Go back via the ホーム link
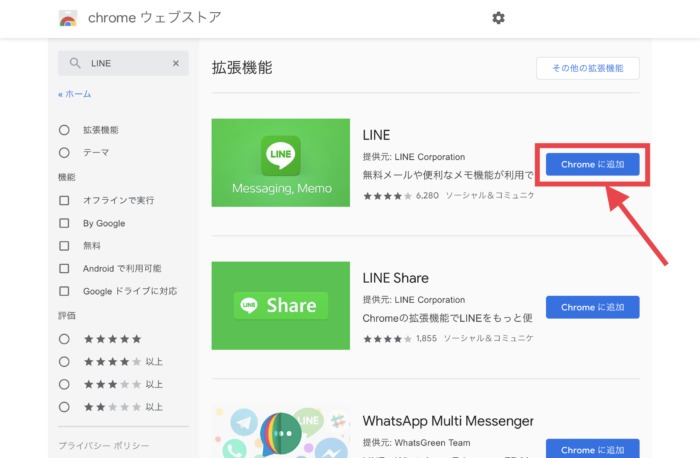The height and width of the screenshot is (458, 700). coord(75,94)
